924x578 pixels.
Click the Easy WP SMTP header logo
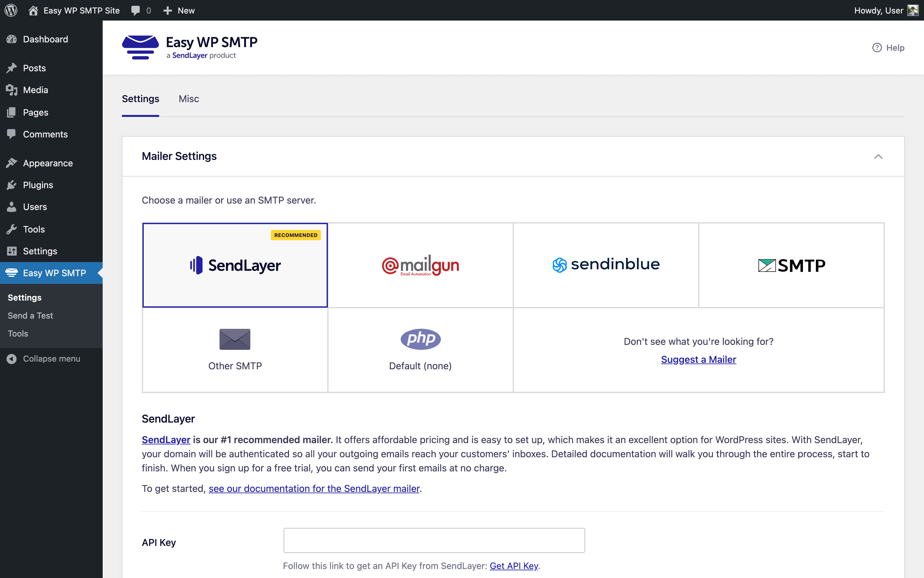point(190,48)
